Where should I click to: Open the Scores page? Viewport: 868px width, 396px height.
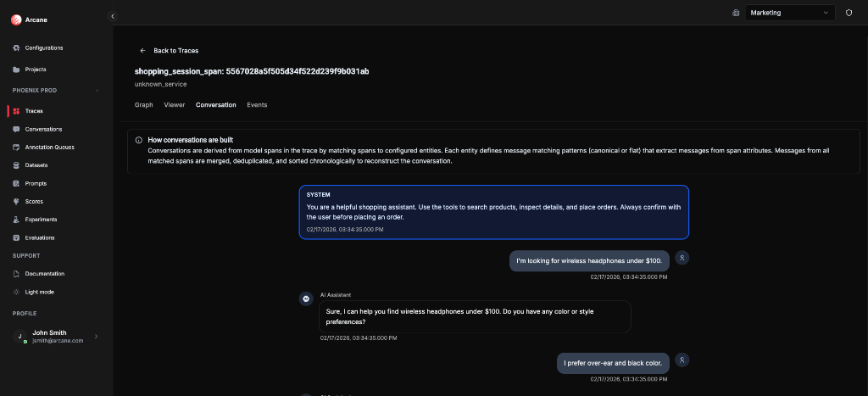tap(35, 201)
